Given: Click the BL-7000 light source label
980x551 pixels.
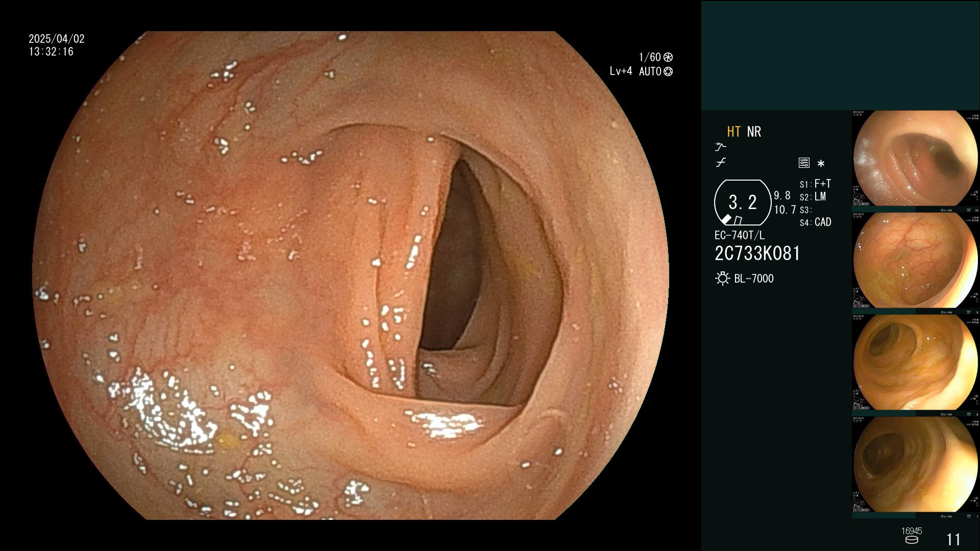Looking at the screenshot, I should click(x=754, y=279).
